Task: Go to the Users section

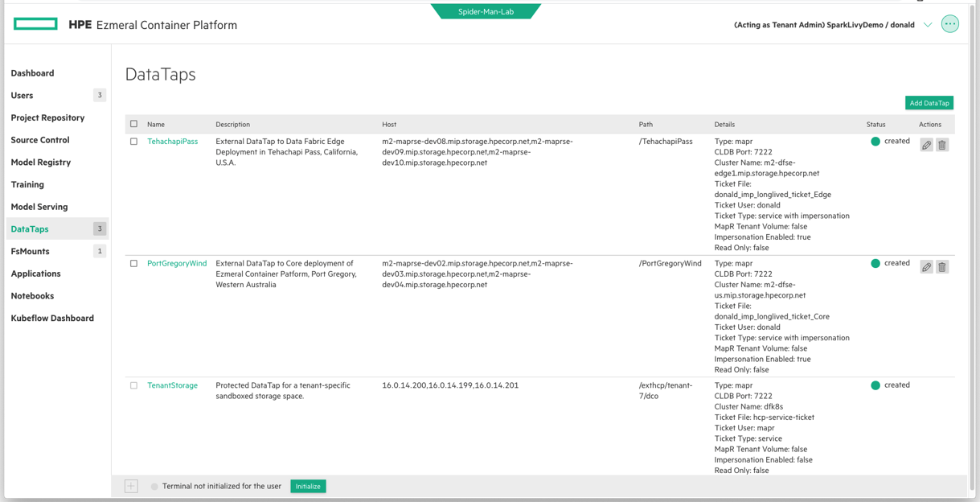Action: (22, 96)
